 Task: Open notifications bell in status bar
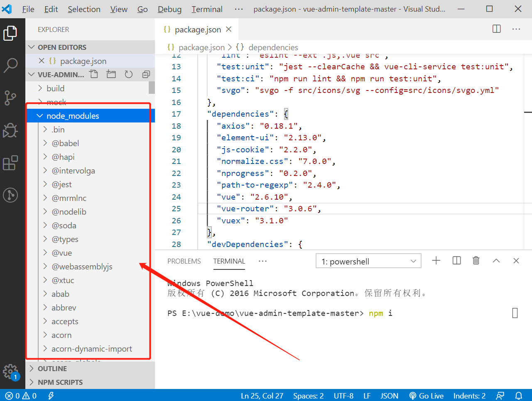519,396
